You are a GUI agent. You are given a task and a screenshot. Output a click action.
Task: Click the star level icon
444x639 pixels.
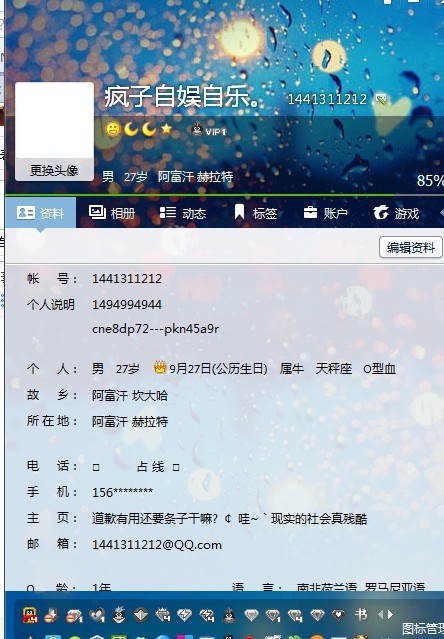[166, 129]
